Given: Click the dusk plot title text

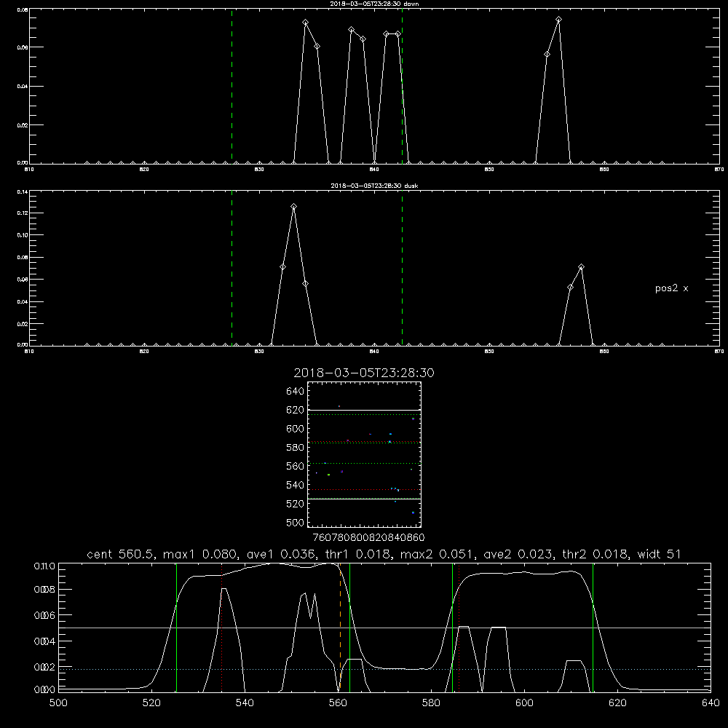Looking at the screenshot, I should click(374, 186).
